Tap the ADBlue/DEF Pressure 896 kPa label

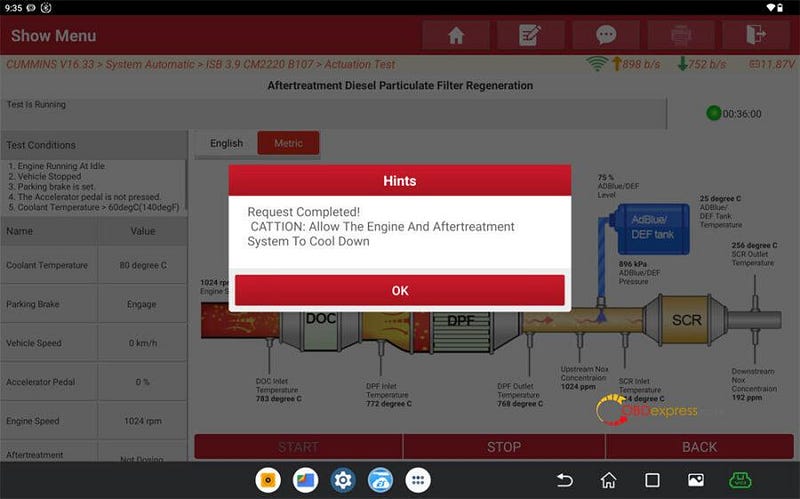[x=639, y=272]
